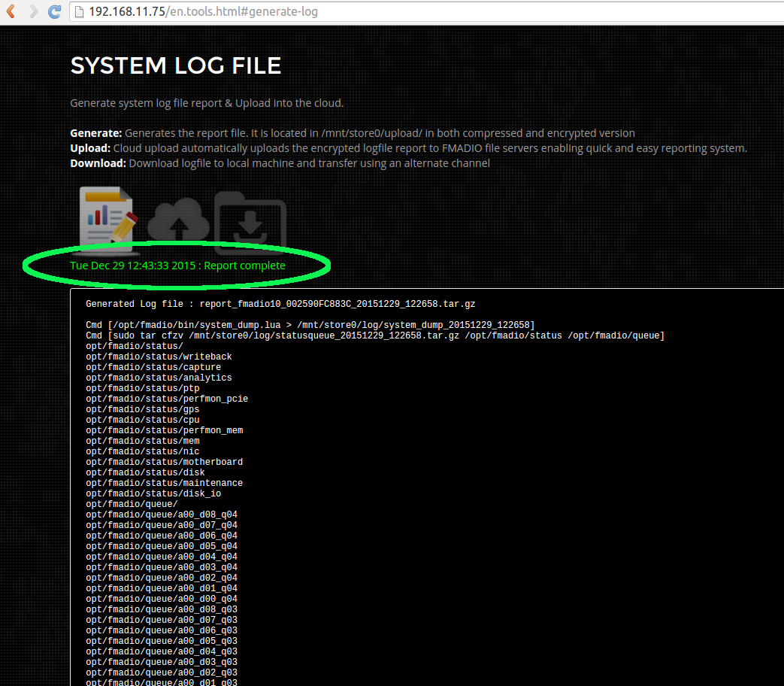Click the SYSTEM LOG FILE heading
The height and width of the screenshot is (686, 784).
[x=174, y=65]
